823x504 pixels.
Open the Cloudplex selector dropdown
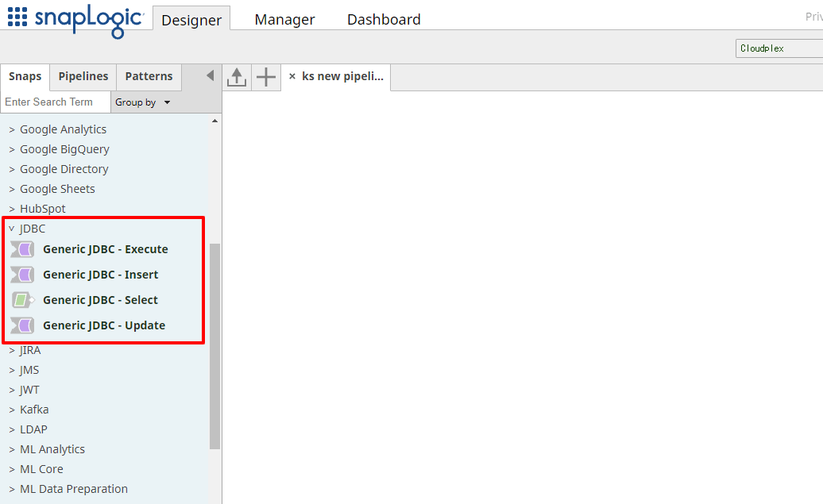[x=779, y=48]
